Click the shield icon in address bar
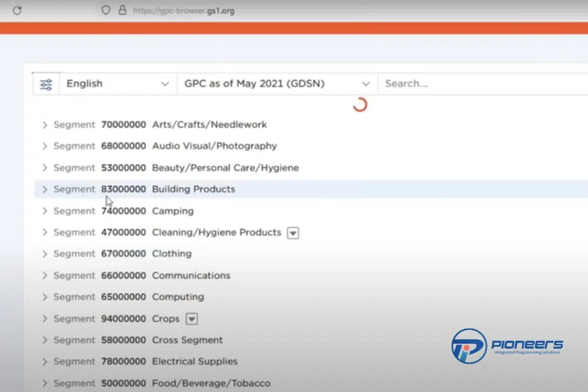588x392 pixels. click(x=106, y=10)
